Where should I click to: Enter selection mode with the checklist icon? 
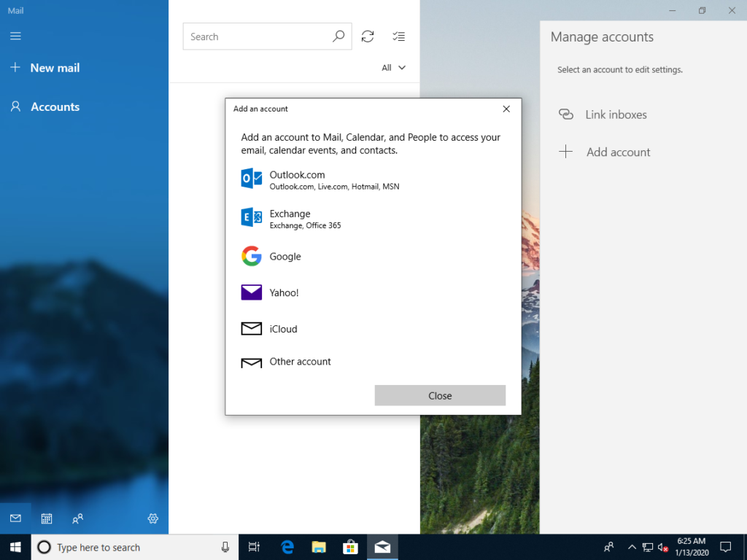399,36
